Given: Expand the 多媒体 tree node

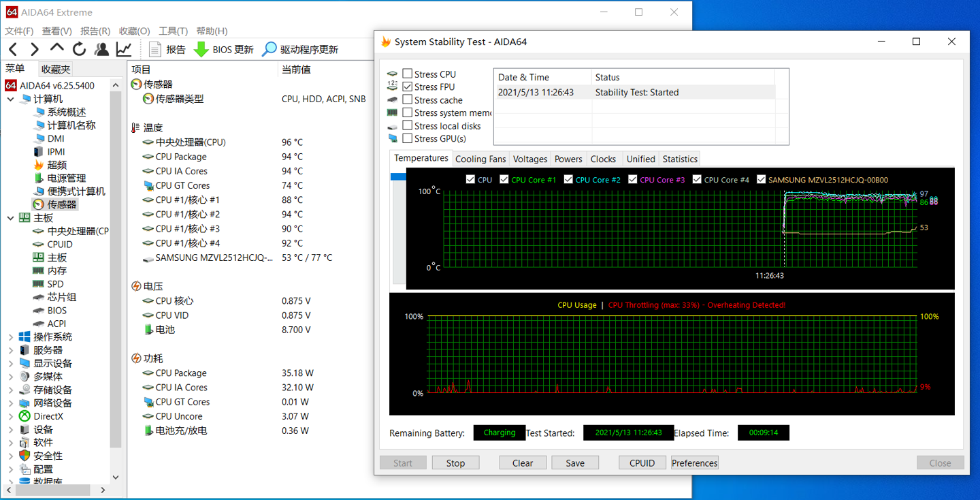Looking at the screenshot, I should (10, 376).
